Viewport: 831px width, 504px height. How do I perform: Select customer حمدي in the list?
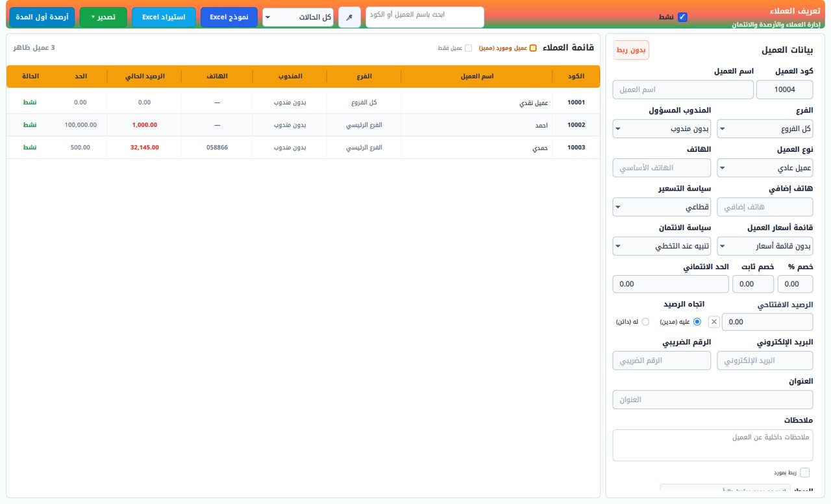click(540, 147)
